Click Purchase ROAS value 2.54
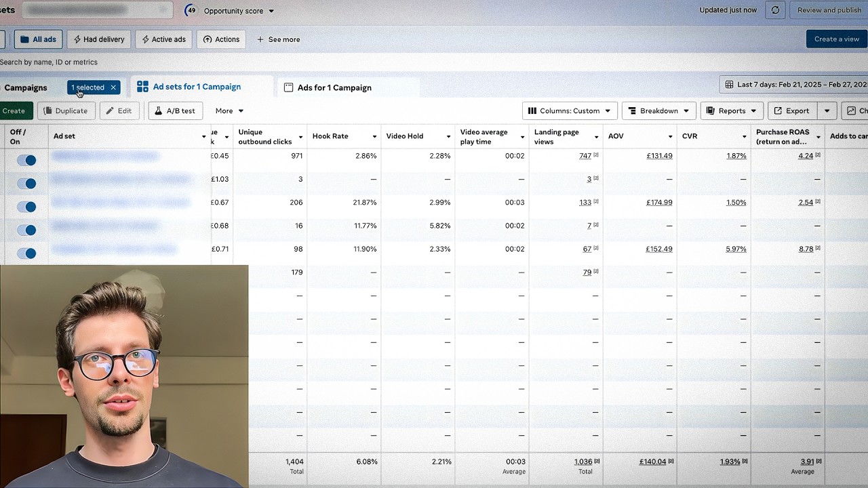The image size is (868, 488). coord(806,203)
